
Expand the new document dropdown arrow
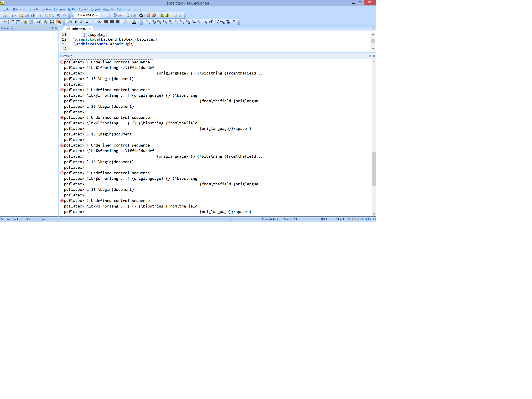click(15, 15)
